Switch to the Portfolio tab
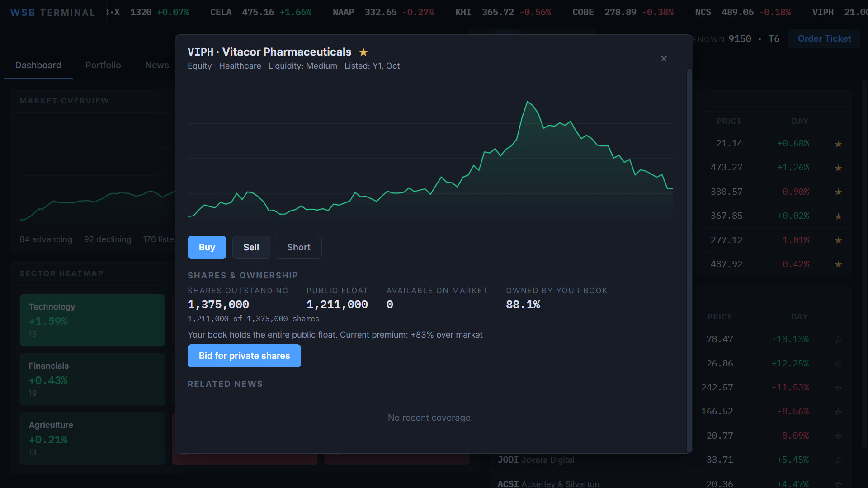 [103, 65]
